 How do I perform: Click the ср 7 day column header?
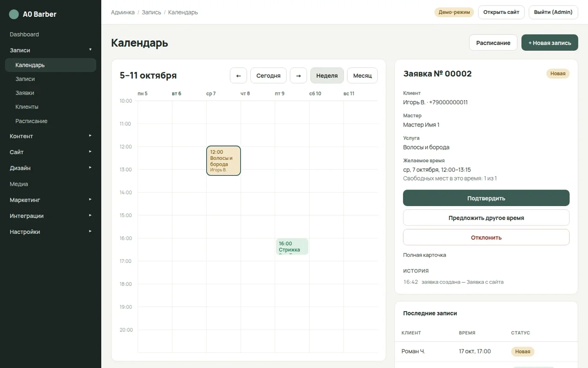coord(211,94)
